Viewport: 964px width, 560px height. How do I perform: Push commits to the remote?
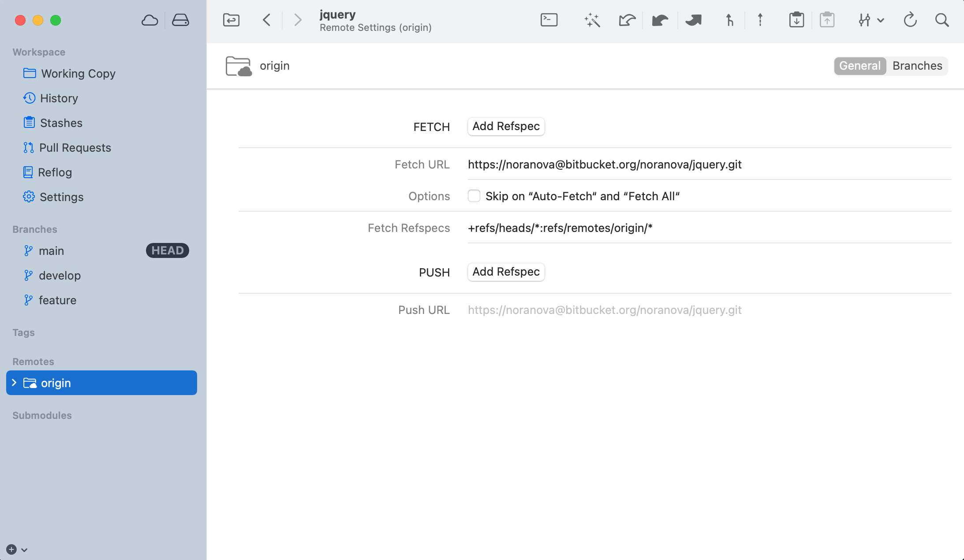pyautogui.click(x=692, y=20)
